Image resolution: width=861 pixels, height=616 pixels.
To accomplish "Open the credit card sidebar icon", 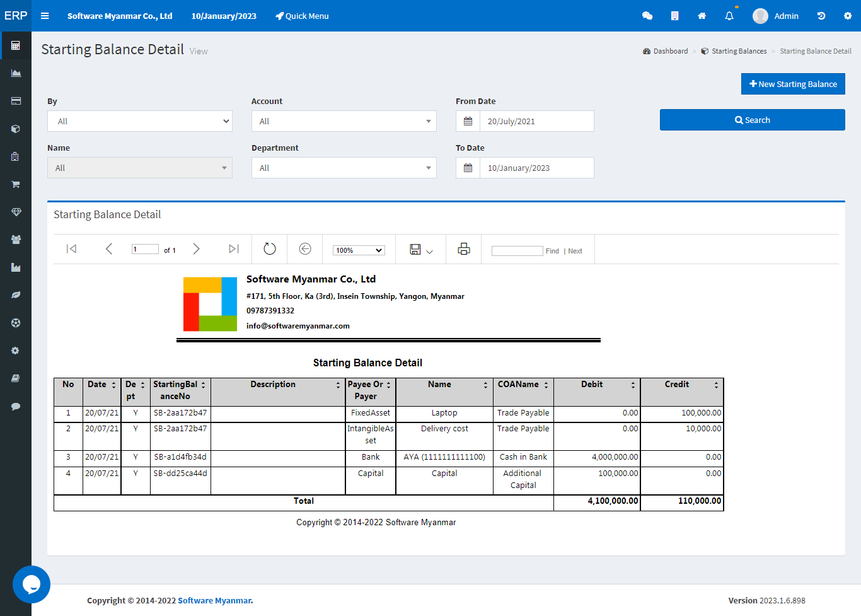I will [x=16, y=101].
